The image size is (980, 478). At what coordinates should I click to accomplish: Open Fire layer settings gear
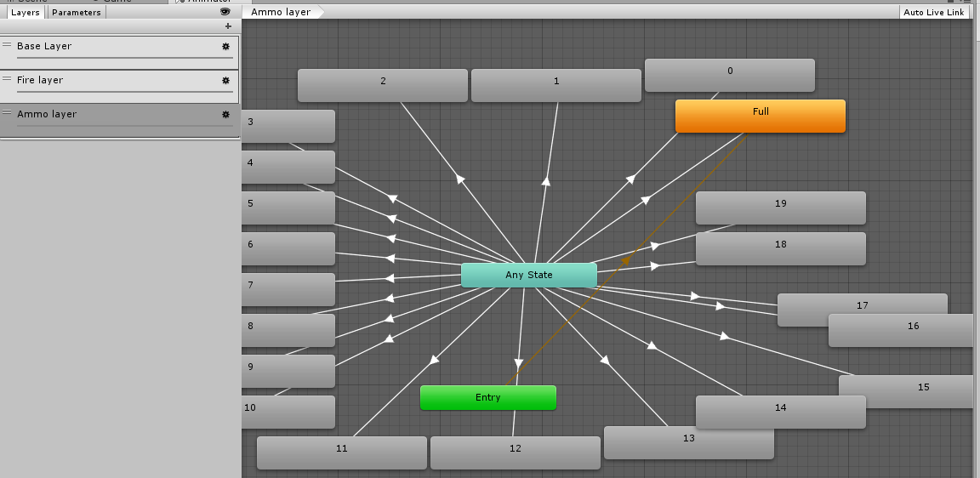(x=225, y=80)
